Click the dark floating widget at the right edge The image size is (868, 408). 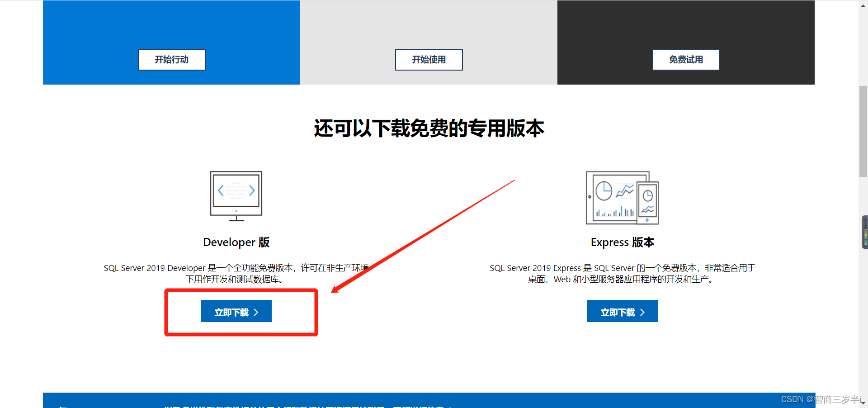[865, 232]
